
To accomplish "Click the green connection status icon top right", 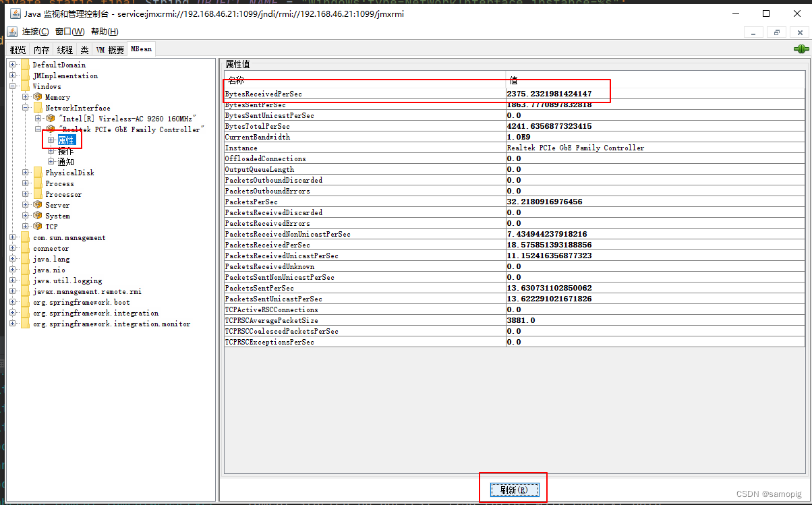I will [x=801, y=48].
